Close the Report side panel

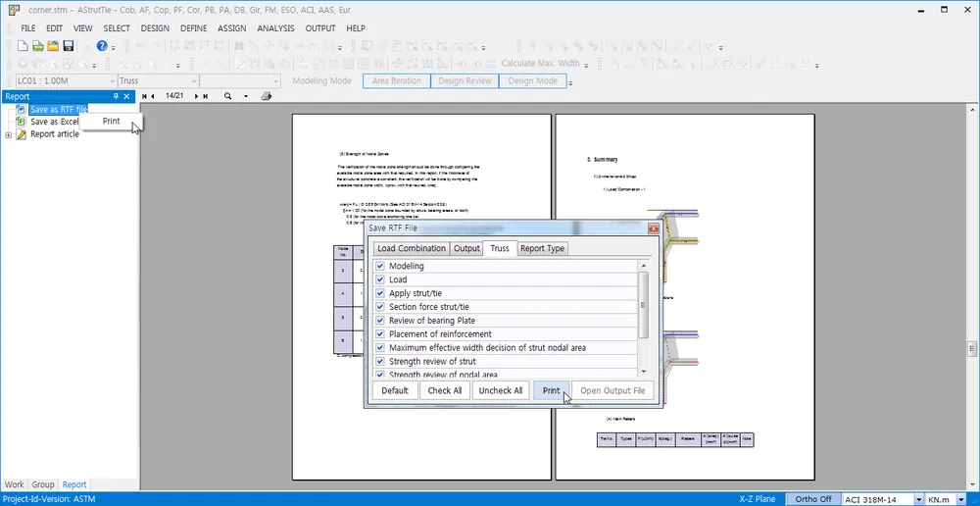point(126,96)
